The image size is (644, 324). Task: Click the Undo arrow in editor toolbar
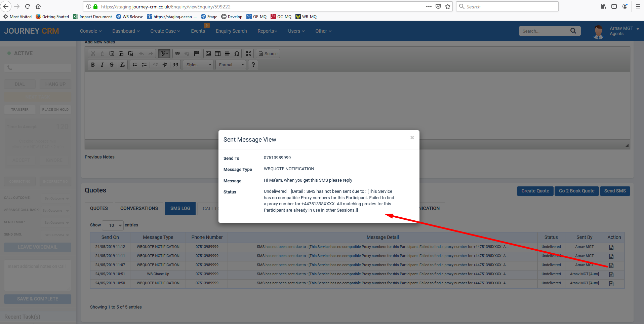pyautogui.click(x=142, y=53)
